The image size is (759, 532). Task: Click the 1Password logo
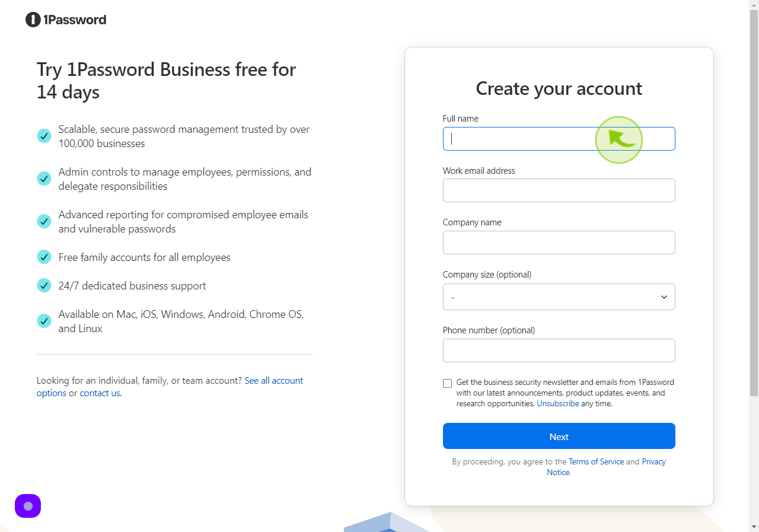(x=66, y=20)
